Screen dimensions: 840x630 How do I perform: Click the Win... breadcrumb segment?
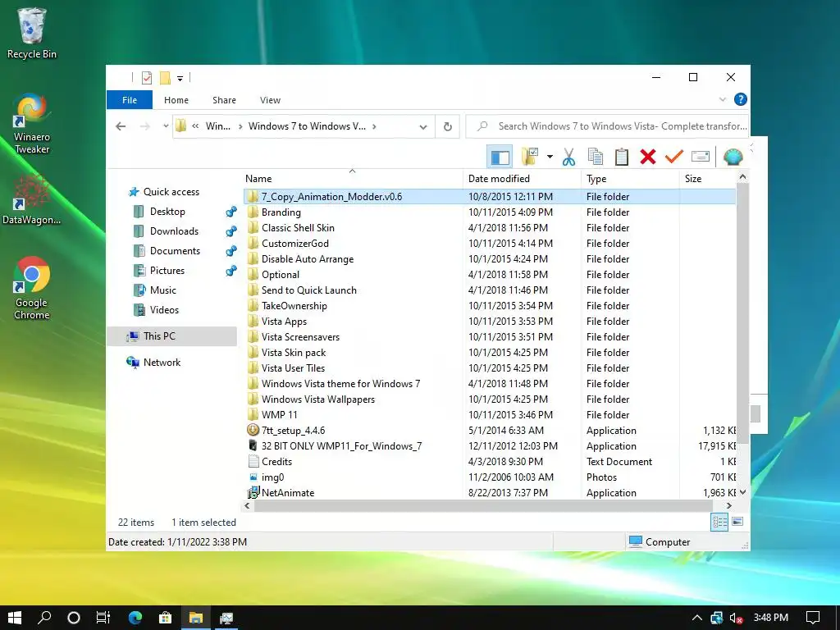click(x=218, y=126)
